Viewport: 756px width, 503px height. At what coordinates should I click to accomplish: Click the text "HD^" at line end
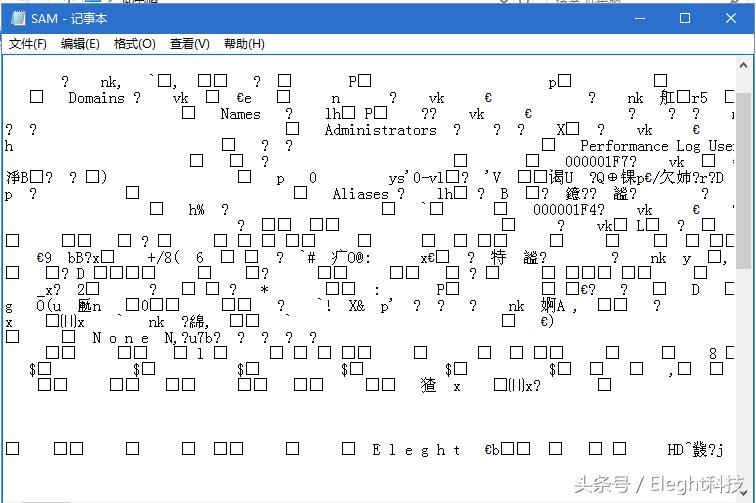pos(679,450)
